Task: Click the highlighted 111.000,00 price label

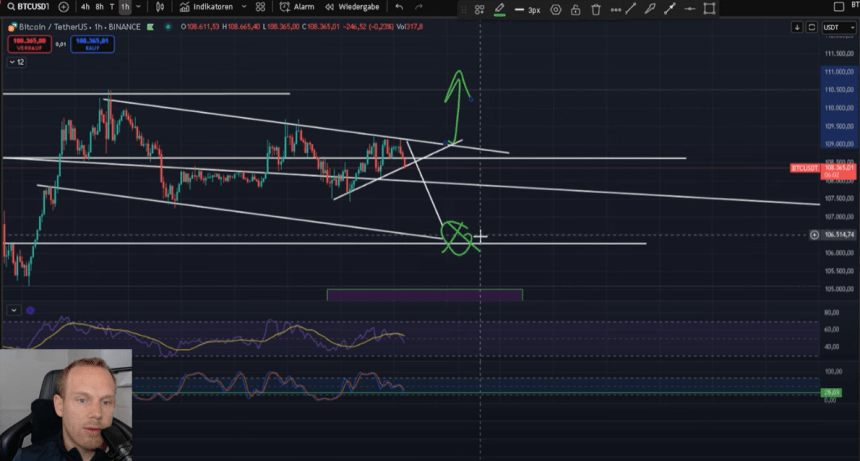Action: click(839, 72)
